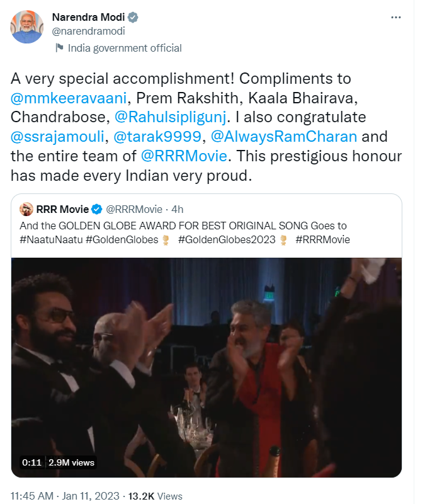Viewport: 425px width, 504px height.
Task: Open the India government official label
Action: (x=125, y=48)
